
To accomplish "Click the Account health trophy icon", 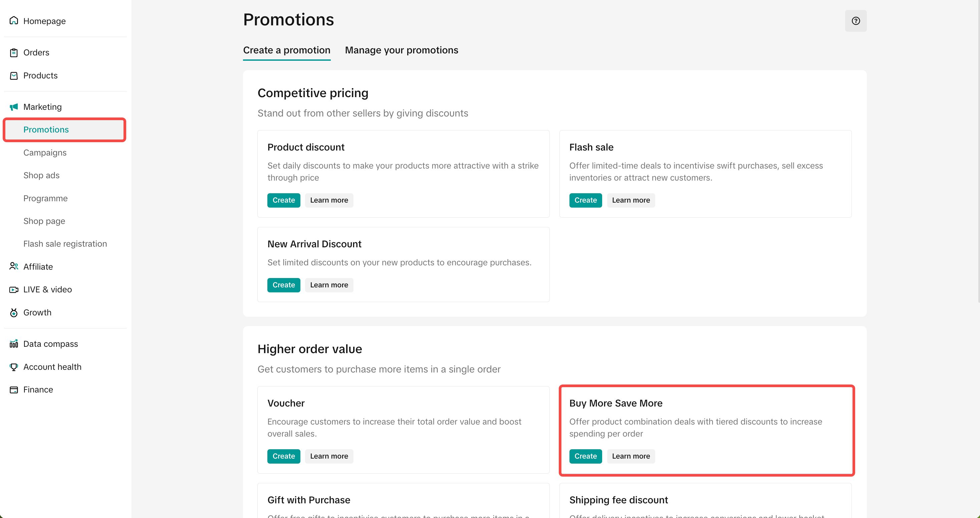I will [x=14, y=366].
